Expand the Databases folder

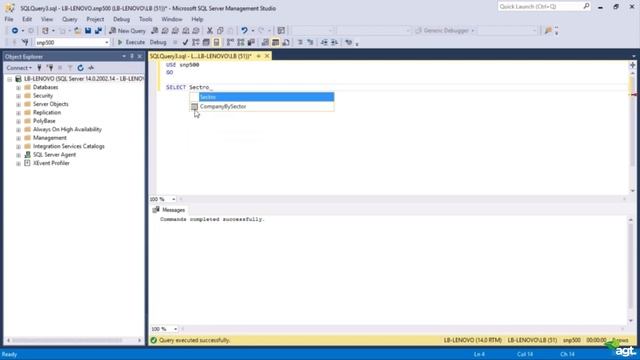coord(18,87)
